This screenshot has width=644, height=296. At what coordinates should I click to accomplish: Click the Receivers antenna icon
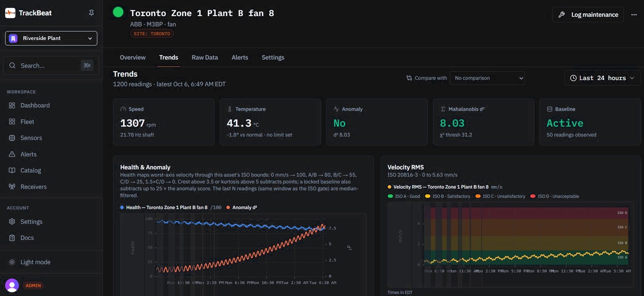12,187
